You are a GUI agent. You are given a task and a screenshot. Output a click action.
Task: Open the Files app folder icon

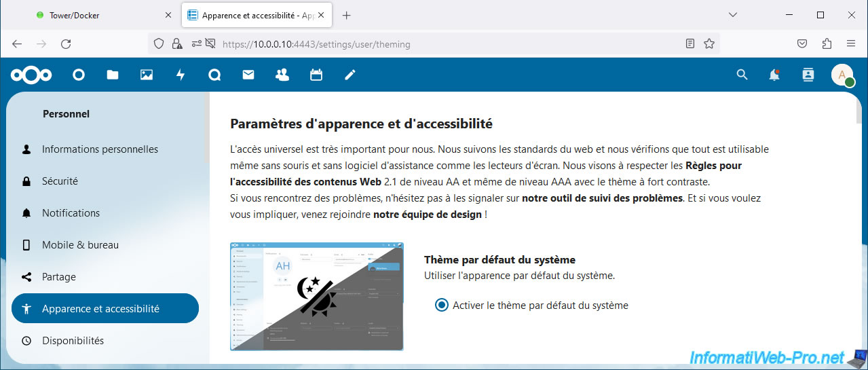(113, 75)
